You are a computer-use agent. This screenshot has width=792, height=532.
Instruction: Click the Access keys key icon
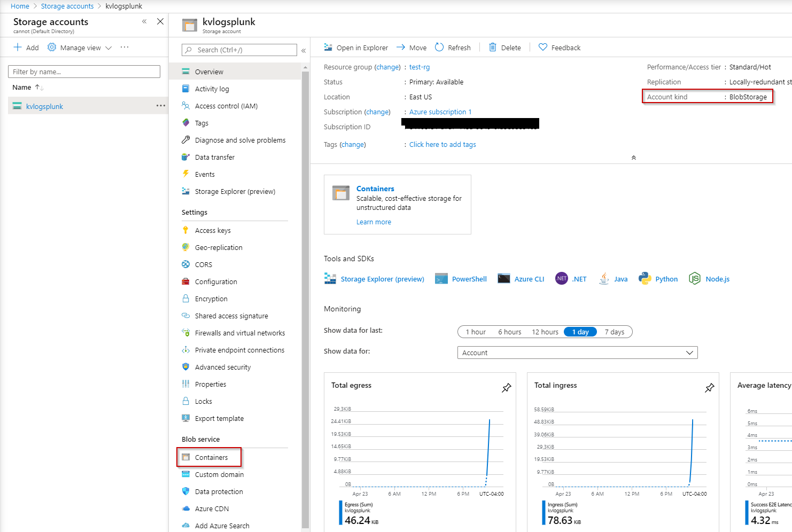[185, 230]
